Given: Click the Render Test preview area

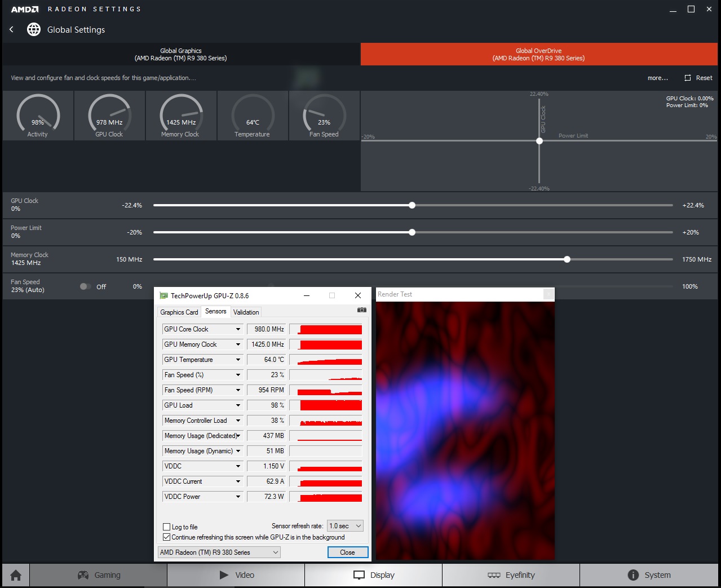Looking at the screenshot, I should 465,431.
